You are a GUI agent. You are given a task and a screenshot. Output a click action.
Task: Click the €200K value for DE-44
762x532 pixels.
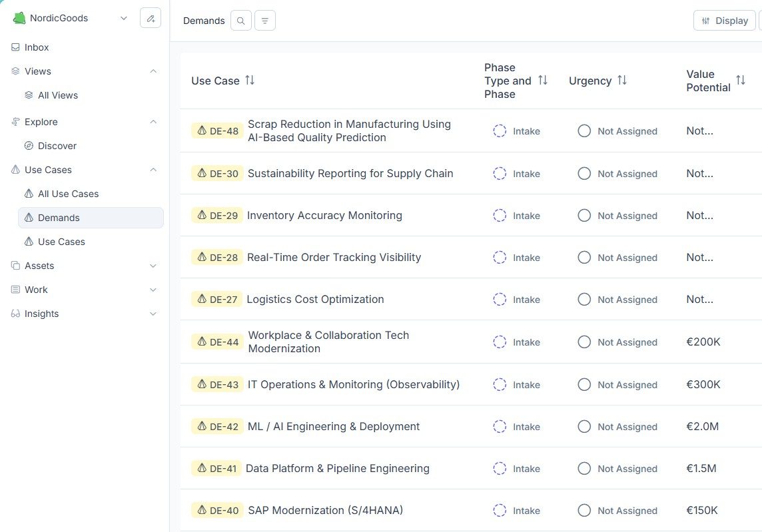tap(703, 342)
